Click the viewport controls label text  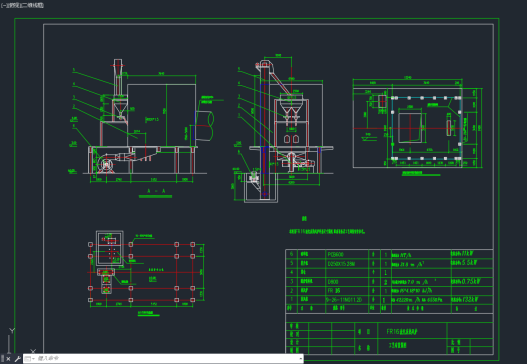22,5
